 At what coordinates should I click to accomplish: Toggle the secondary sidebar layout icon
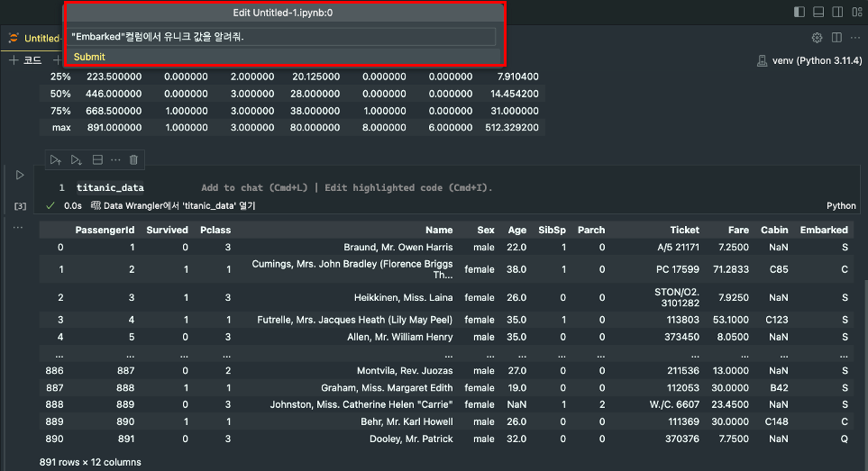point(837,13)
